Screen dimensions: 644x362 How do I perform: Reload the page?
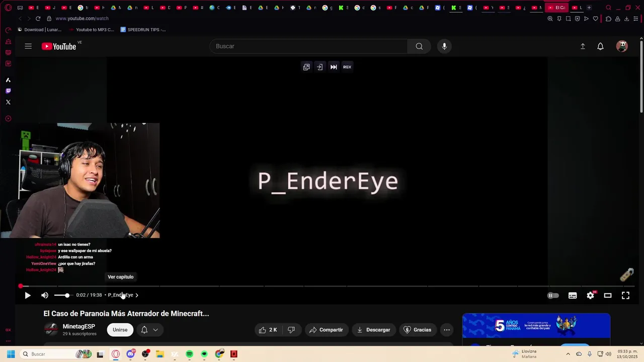pyautogui.click(x=38, y=19)
